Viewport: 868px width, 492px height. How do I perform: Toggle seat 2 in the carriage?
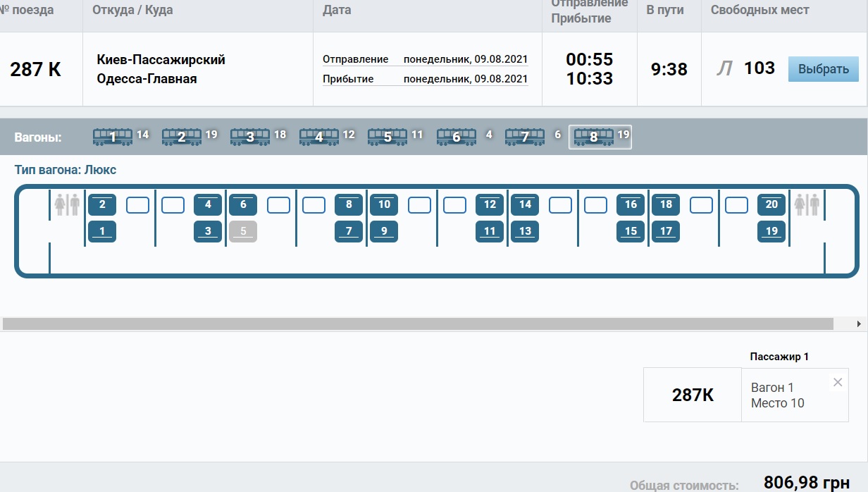(x=102, y=205)
